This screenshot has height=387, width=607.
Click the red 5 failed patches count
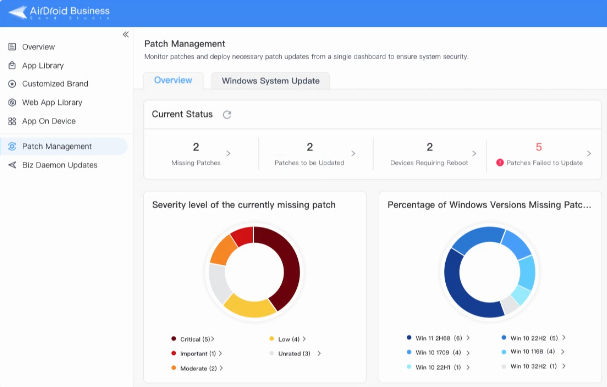[539, 147]
